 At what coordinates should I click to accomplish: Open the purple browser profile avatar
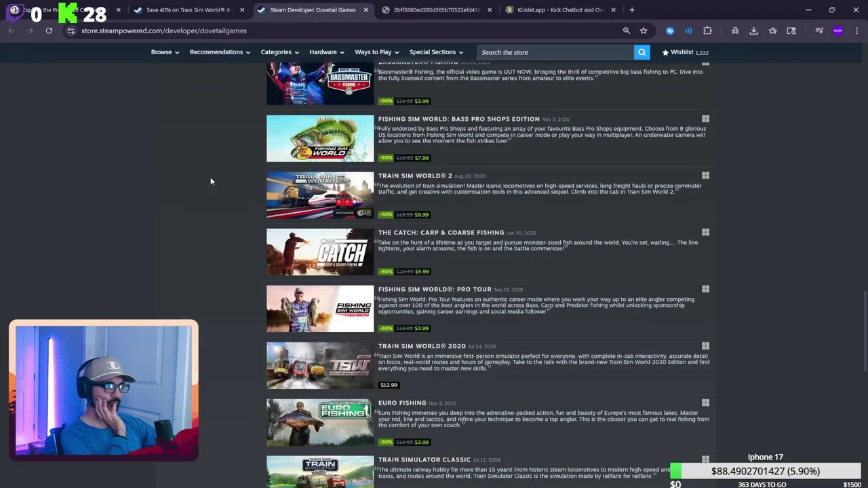[838, 30]
